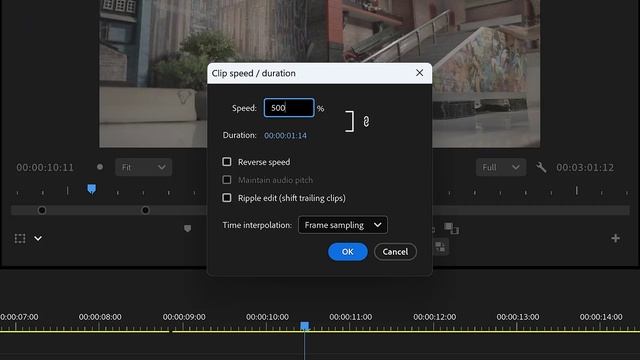Click the add marker icon

point(187,229)
